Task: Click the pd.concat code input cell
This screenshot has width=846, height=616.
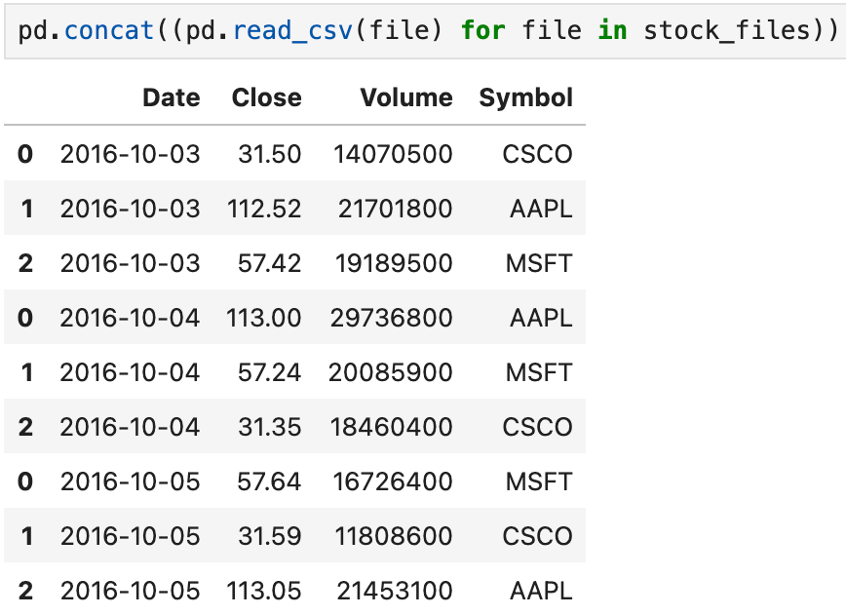Action: tap(425, 31)
